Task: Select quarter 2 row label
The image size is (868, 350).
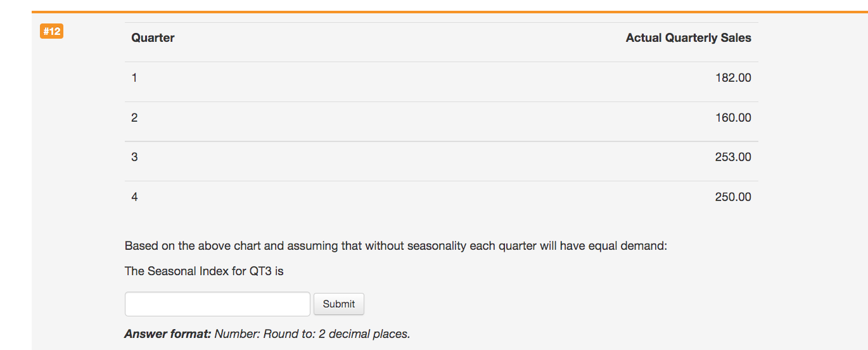Action: click(134, 118)
